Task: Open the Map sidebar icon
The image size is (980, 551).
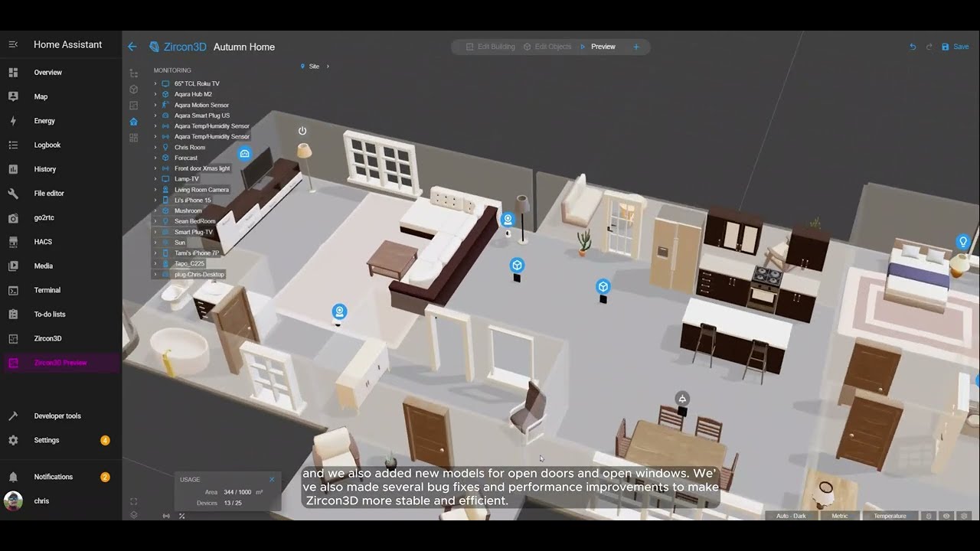Action: 13,96
